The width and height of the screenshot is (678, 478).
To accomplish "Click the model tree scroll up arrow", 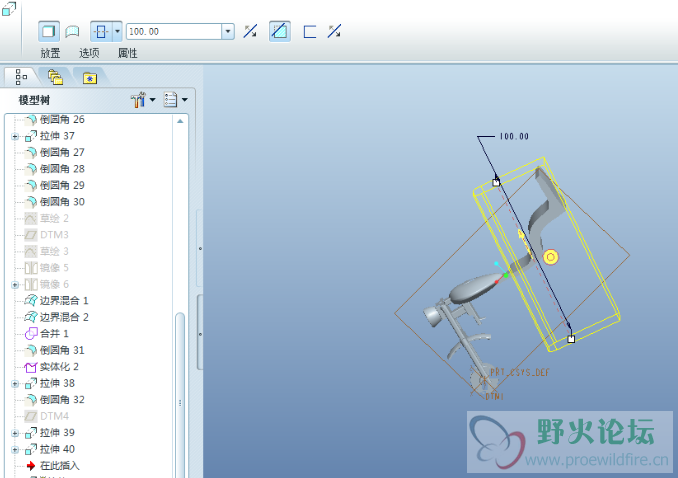I will (x=180, y=121).
